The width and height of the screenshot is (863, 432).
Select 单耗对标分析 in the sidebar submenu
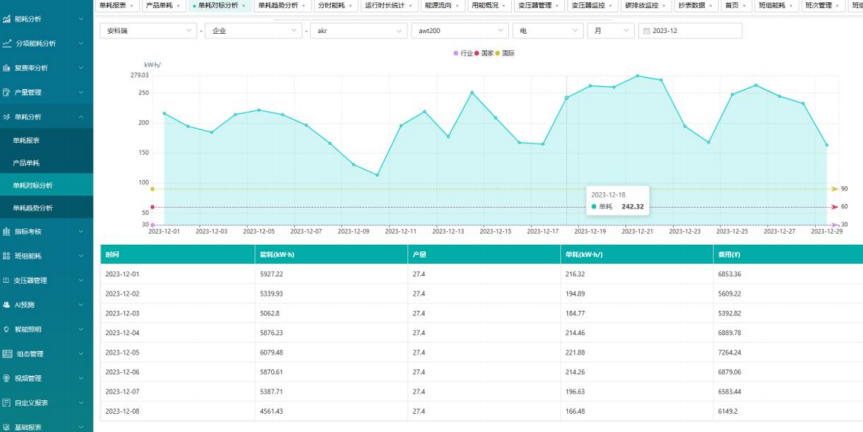tap(46, 185)
